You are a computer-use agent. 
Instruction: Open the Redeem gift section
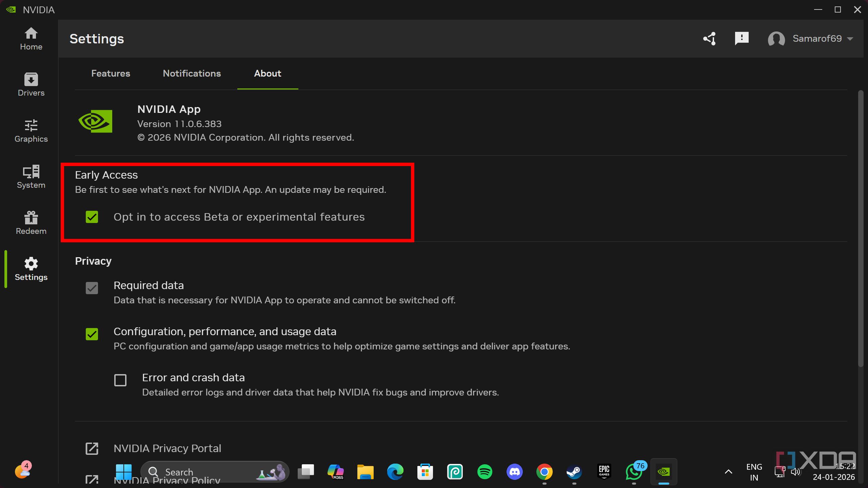(x=31, y=223)
